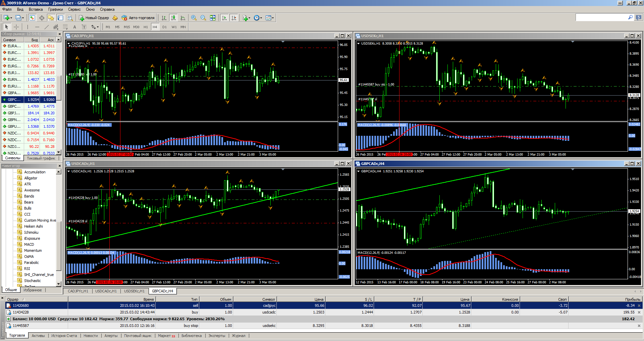Expand the Profiles dropdown arrow
This screenshot has width=644, height=341.
23,18
